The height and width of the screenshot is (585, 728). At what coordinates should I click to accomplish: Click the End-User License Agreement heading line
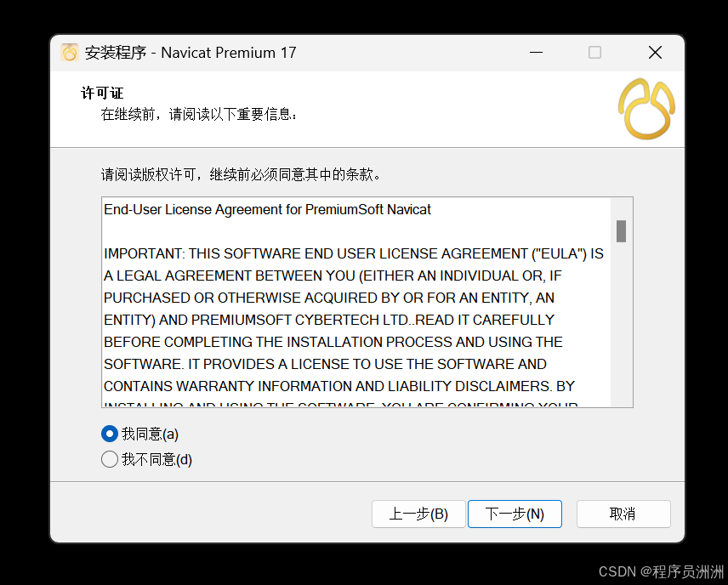pyautogui.click(x=267, y=209)
